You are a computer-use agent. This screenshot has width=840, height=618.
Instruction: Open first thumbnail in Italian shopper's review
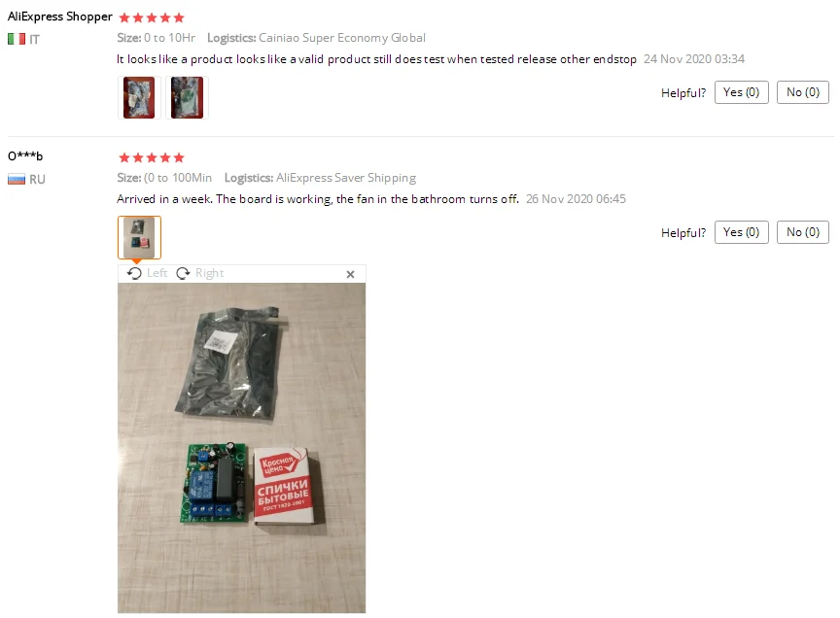[x=139, y=97]
